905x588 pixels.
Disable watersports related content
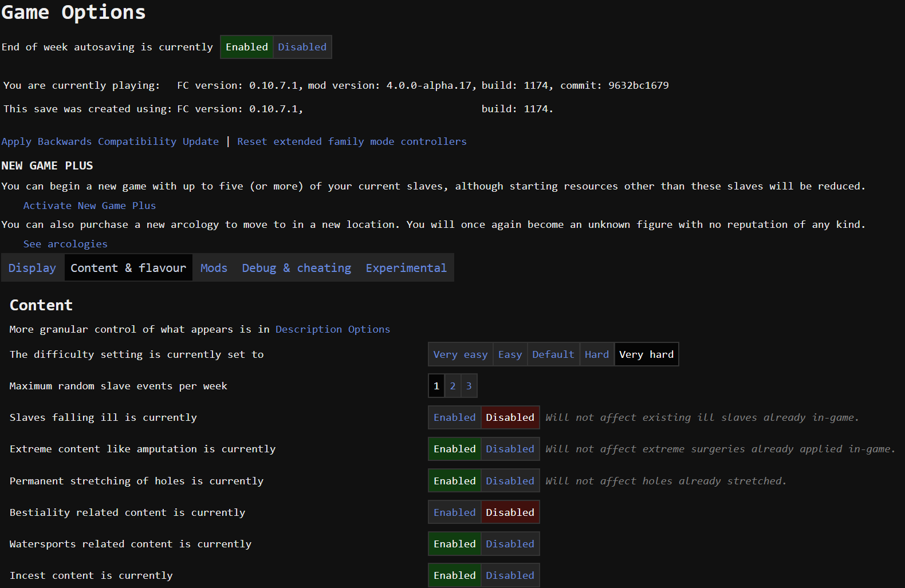click(510, 544)
